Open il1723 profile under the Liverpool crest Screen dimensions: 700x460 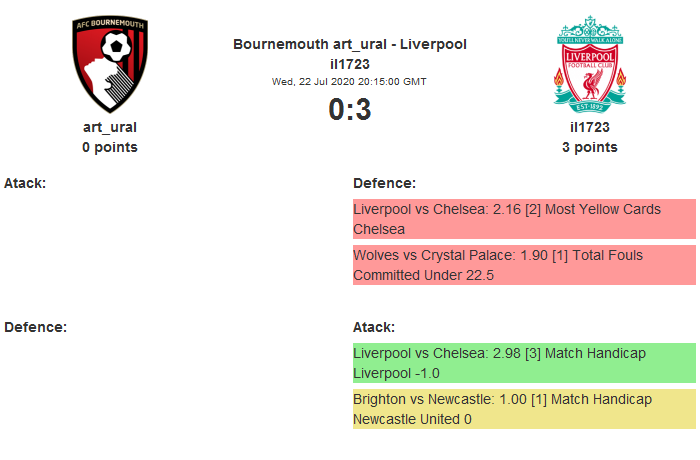point(590,127)
